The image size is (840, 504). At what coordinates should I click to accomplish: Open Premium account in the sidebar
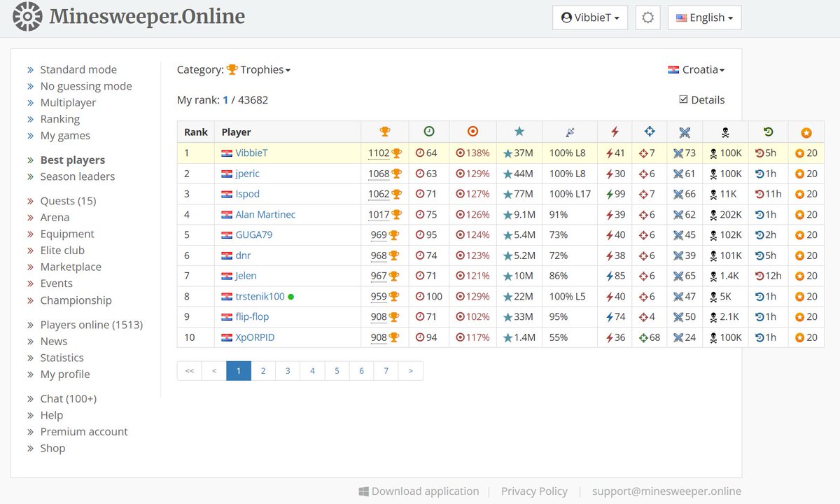coord(84,432)
